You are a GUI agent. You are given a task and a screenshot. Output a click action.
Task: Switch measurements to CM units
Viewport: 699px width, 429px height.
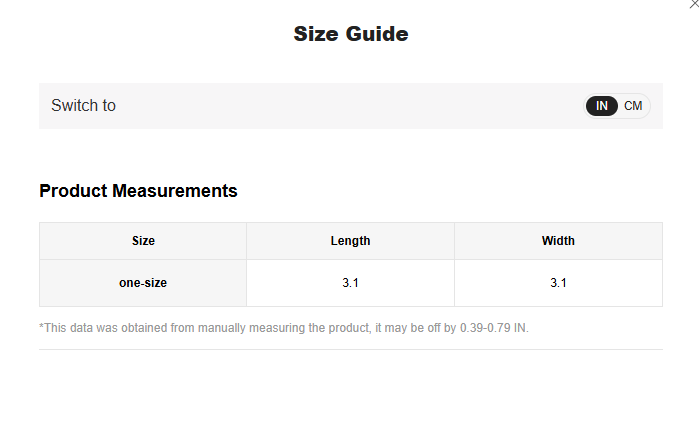point(633,106)
